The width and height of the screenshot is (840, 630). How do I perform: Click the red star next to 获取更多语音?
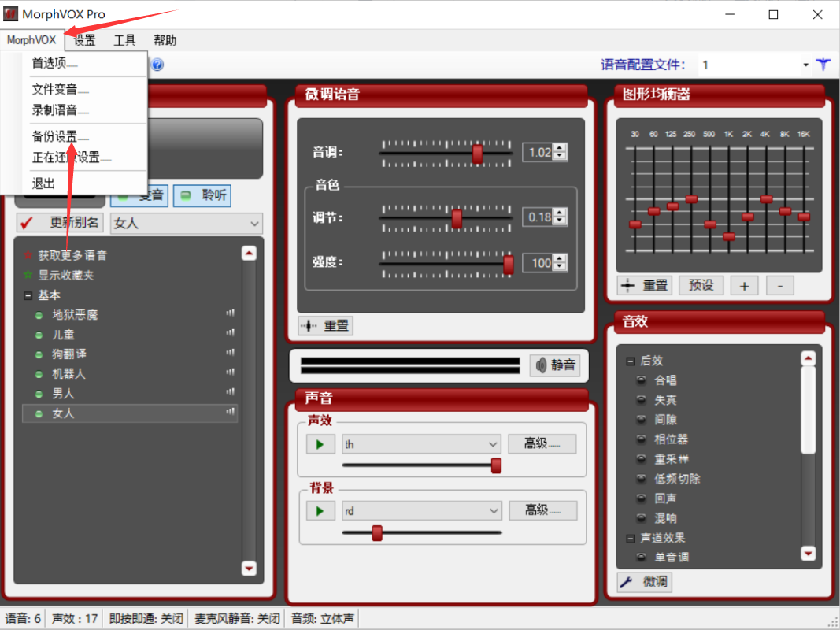(28, 255)
